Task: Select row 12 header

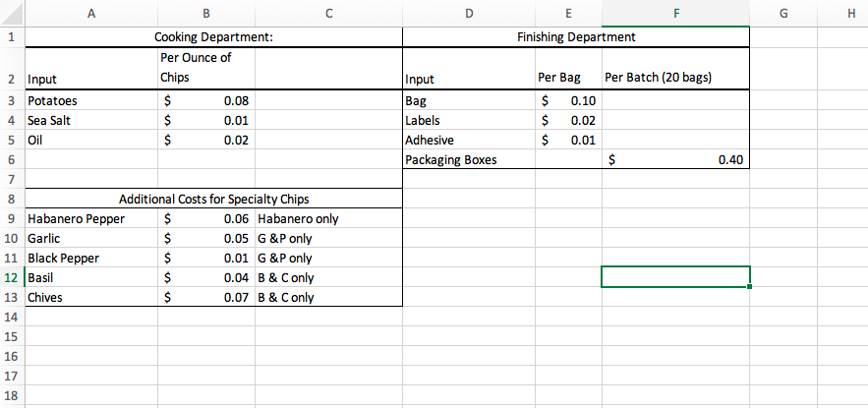Action: [x=12, y=277]
